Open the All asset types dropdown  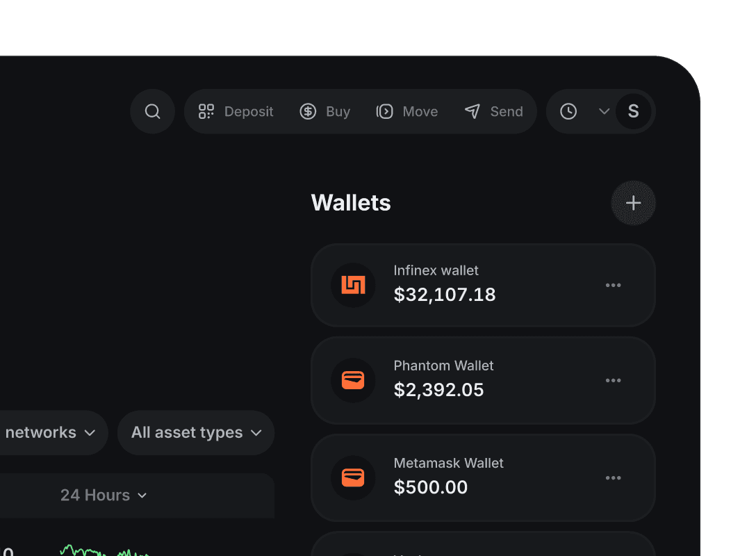[195, 432]
